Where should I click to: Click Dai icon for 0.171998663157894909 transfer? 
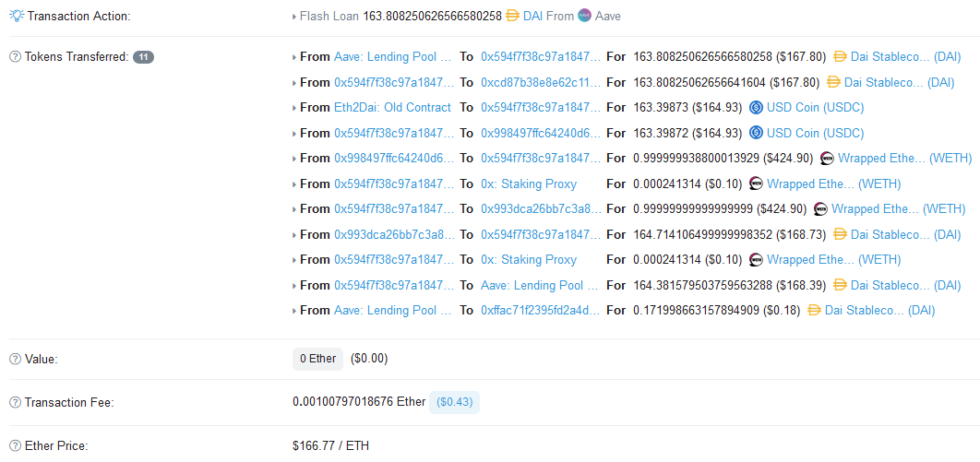(814, 311)
